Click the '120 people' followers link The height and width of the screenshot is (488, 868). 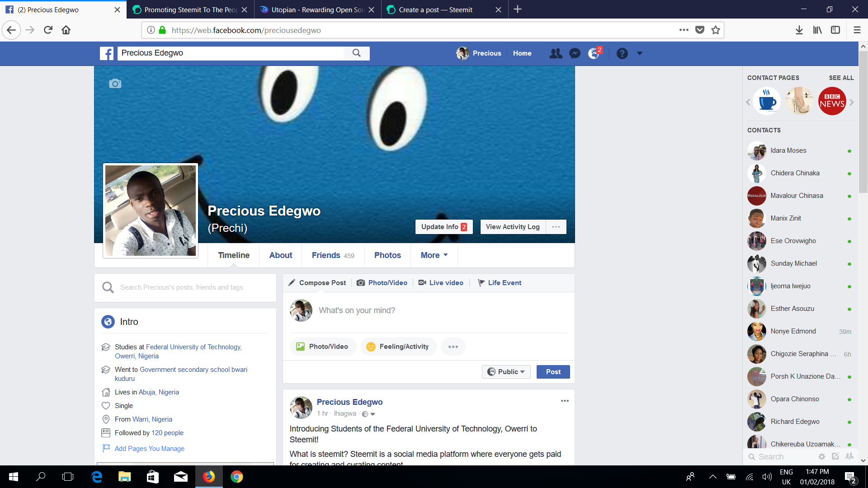[167, 432]
